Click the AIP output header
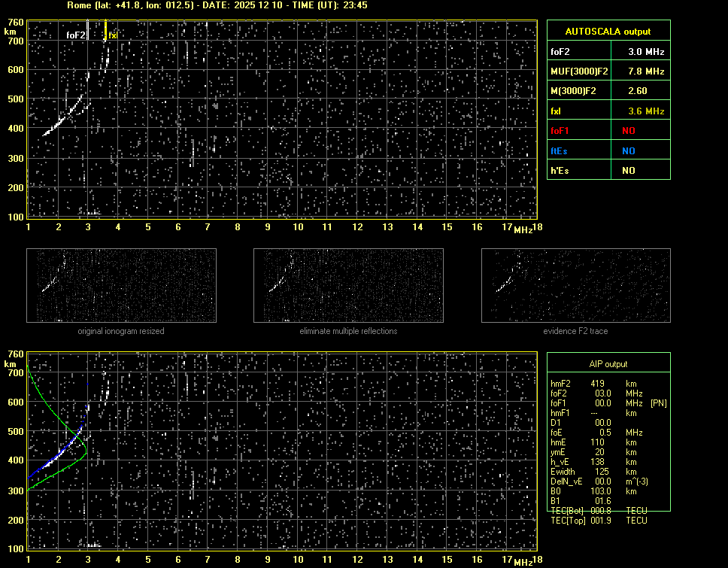This screenshot has height=568, width=728. pyautogui.click(x=608, y=364)
